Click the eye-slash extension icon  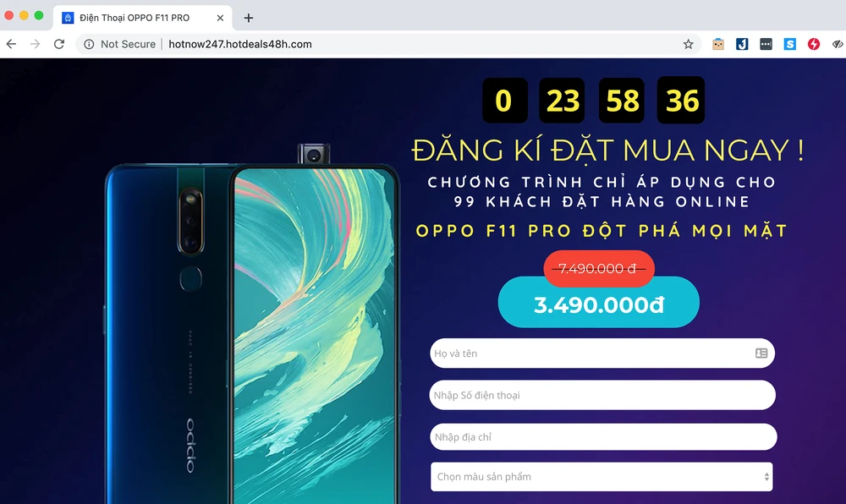pos(838,44)
